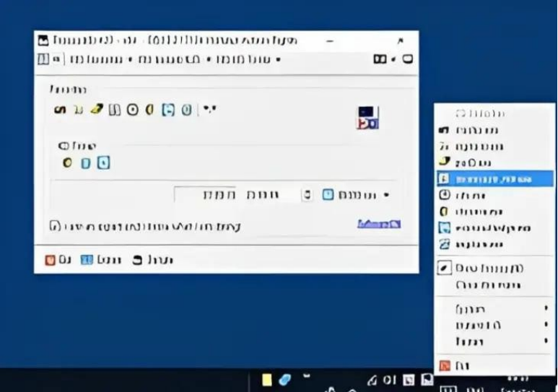Expand the first submenu arrow in context menu
Viewport: 558px width, 392px height.
point(546,308)
